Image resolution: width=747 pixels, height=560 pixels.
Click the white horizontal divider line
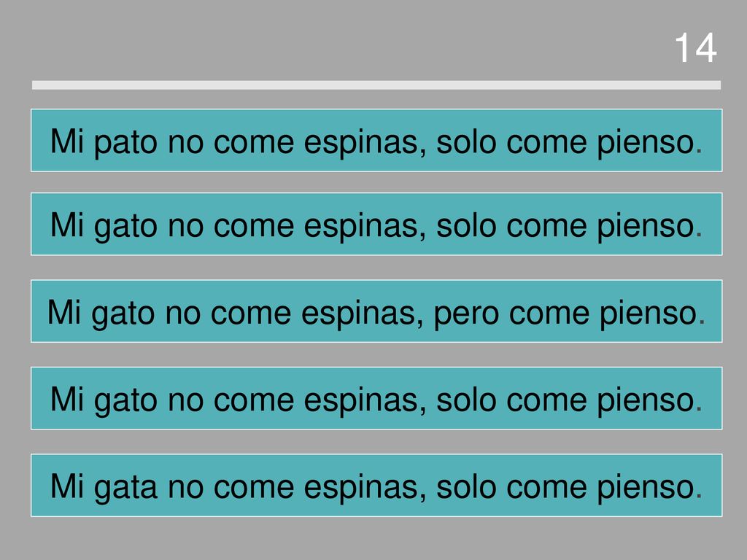tap(376, 85)
